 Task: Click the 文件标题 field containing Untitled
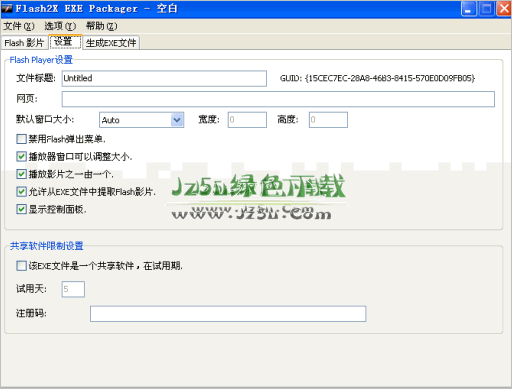(x=164, y=78)
